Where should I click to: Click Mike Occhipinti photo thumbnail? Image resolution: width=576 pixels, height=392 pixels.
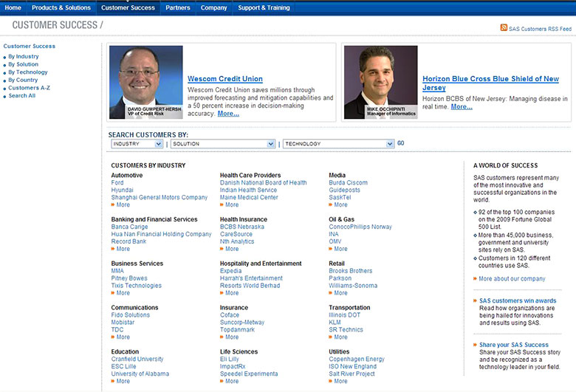(x=380, y=82)
